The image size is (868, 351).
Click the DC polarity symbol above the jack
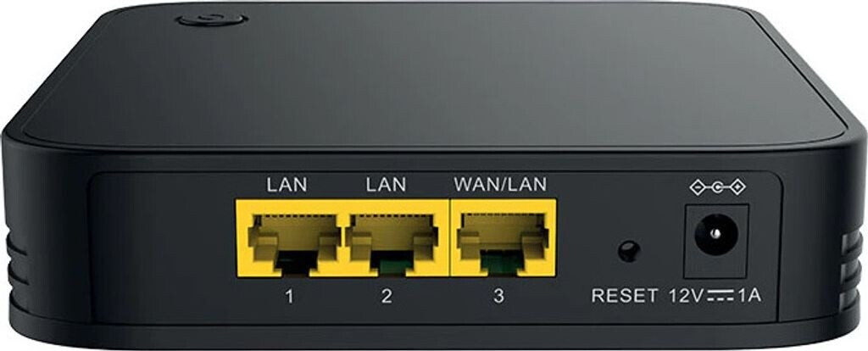point(717,187)
